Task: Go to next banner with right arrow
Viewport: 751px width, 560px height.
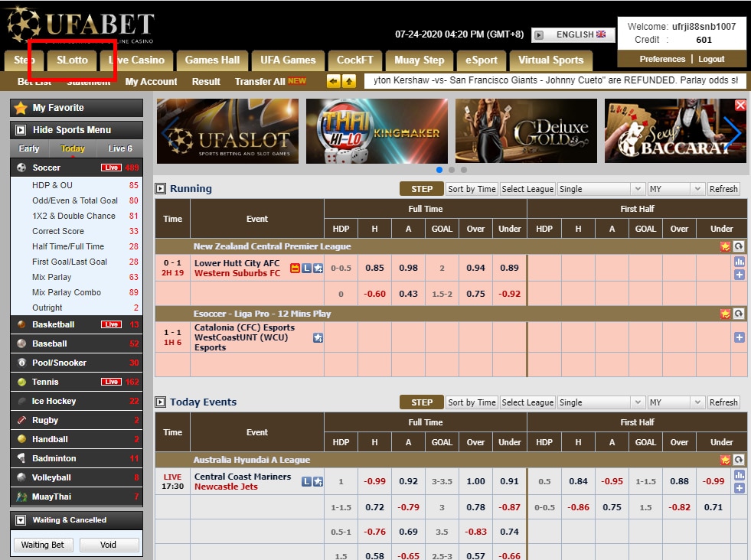Action: 733,132
